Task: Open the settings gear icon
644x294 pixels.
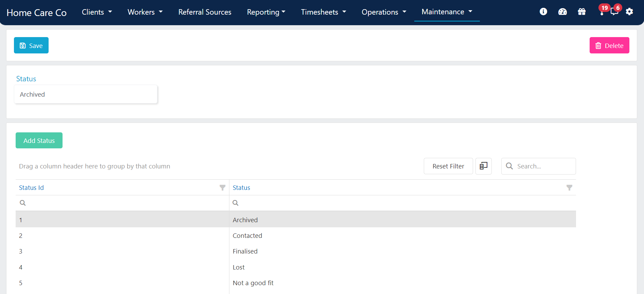Action: point(629,12)
